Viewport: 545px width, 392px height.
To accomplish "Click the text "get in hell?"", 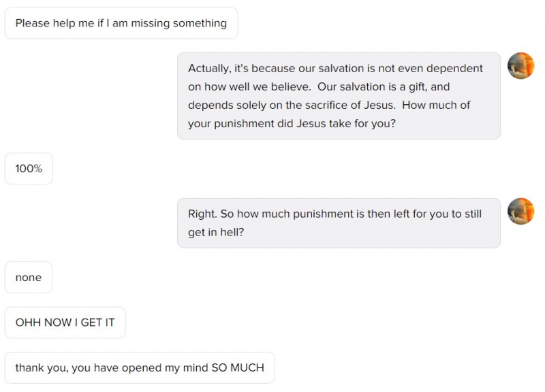I will tap(216, 232).
